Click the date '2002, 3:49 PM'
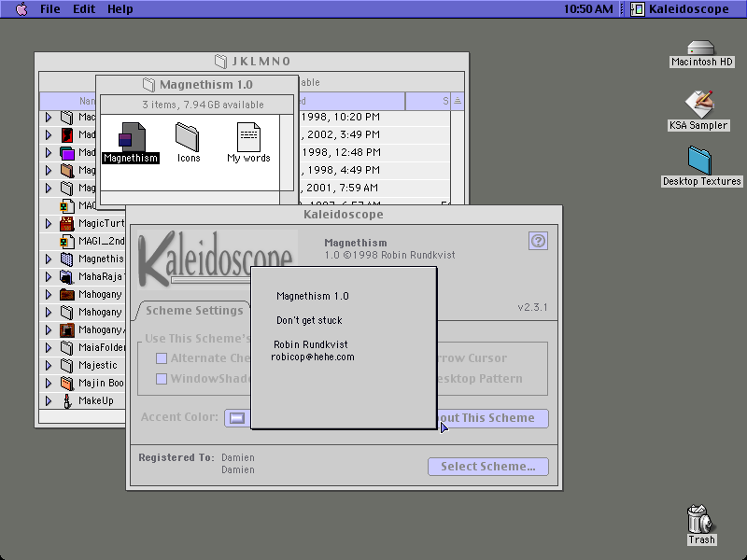The image size is (747, 560). (344, 134)
